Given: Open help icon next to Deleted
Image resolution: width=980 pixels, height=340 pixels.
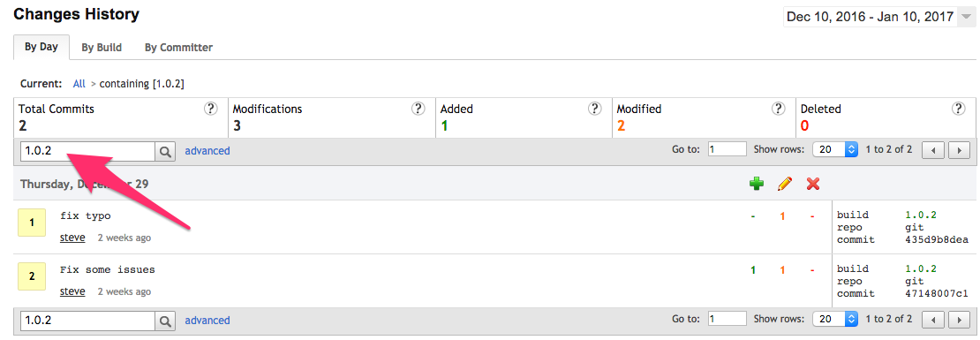Looking at the screenshot, I should tap(958, 109).
